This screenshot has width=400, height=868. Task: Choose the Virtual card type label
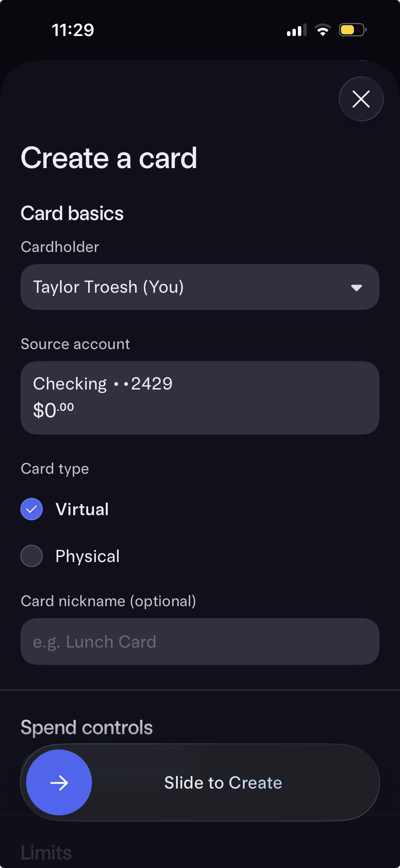[x=82, y=509]
